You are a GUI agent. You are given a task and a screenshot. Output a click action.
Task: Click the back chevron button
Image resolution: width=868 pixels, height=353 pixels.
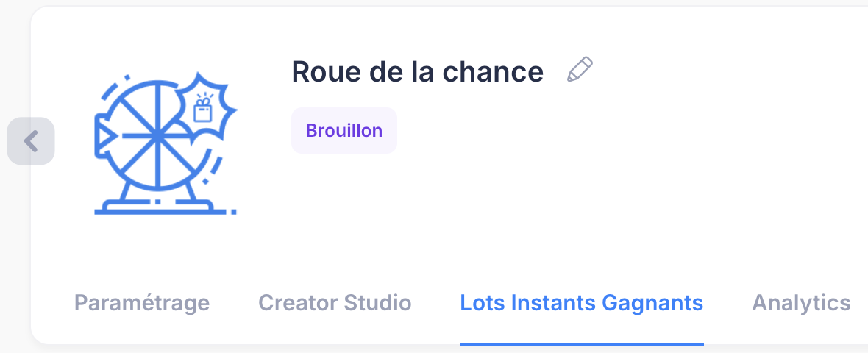click(31, 140)
